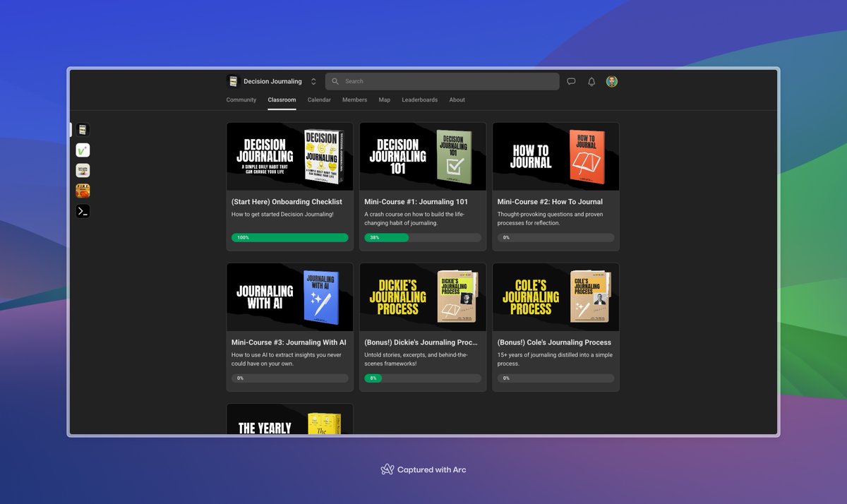The height and width of the screenshot is (504, 847).
Task: Focus the Search field
Action: click(x=443, y=81)
